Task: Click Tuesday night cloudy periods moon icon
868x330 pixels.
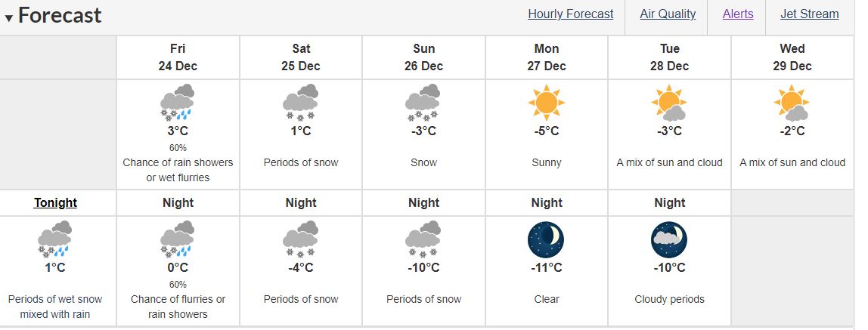Action: pyautogui.click(x=669, y=239)
